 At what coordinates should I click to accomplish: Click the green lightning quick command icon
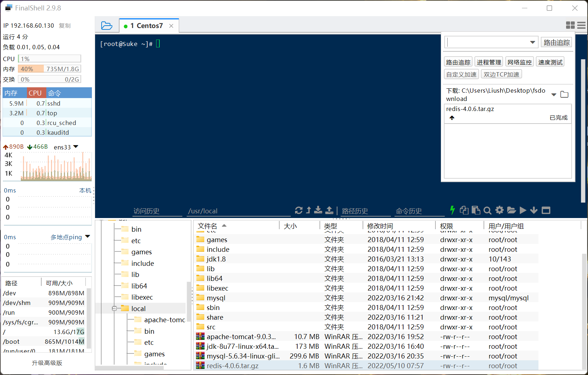[x=452, y=210]
